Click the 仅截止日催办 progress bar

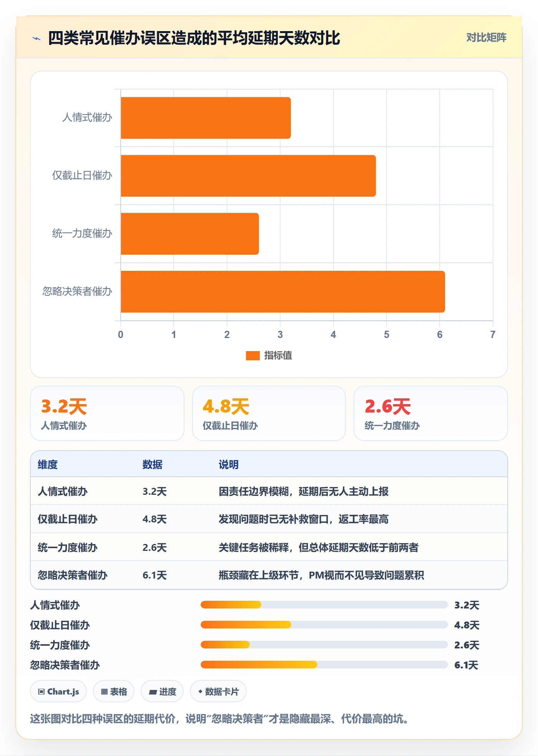click(x=324, y=625)
